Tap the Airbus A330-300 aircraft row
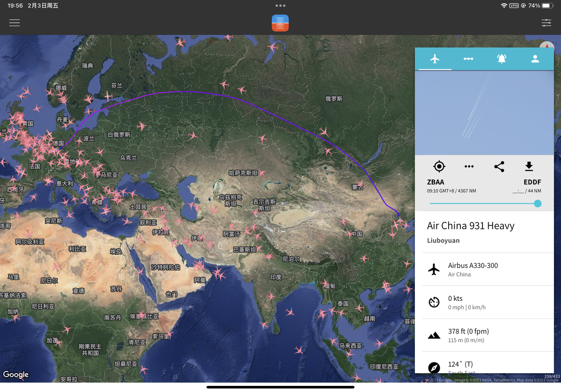561x392 pixels. (x=488, y=269)
